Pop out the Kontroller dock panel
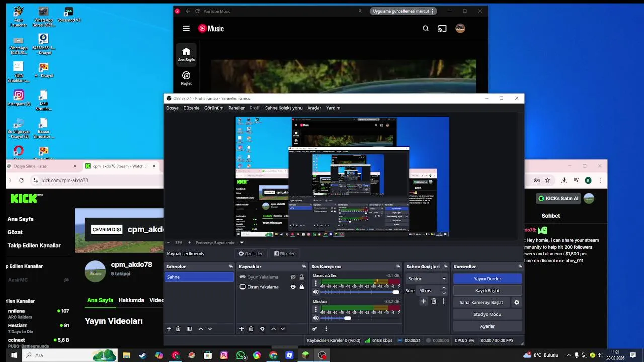The image size is (644, 362). click(520, 267)
